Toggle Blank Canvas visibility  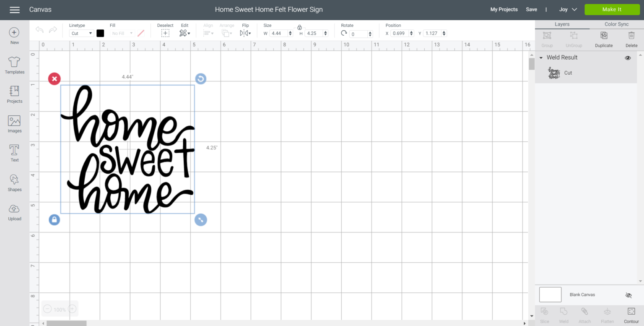coord(628,295)
